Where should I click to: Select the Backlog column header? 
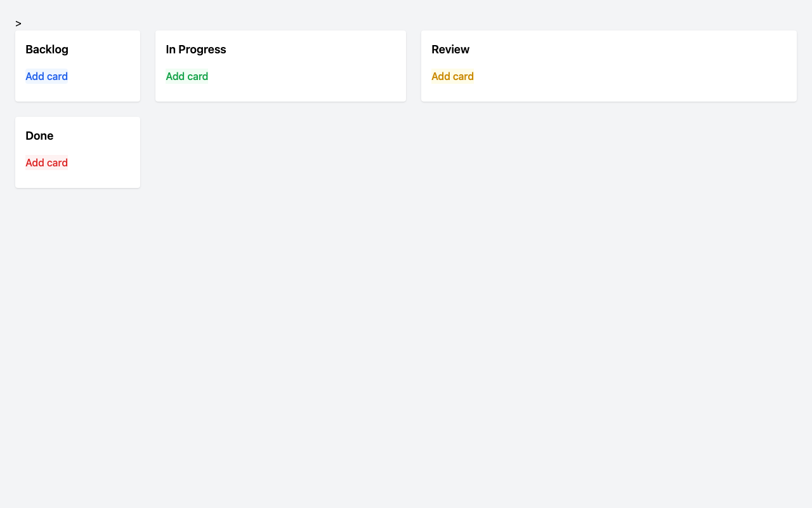pos(47,49)
